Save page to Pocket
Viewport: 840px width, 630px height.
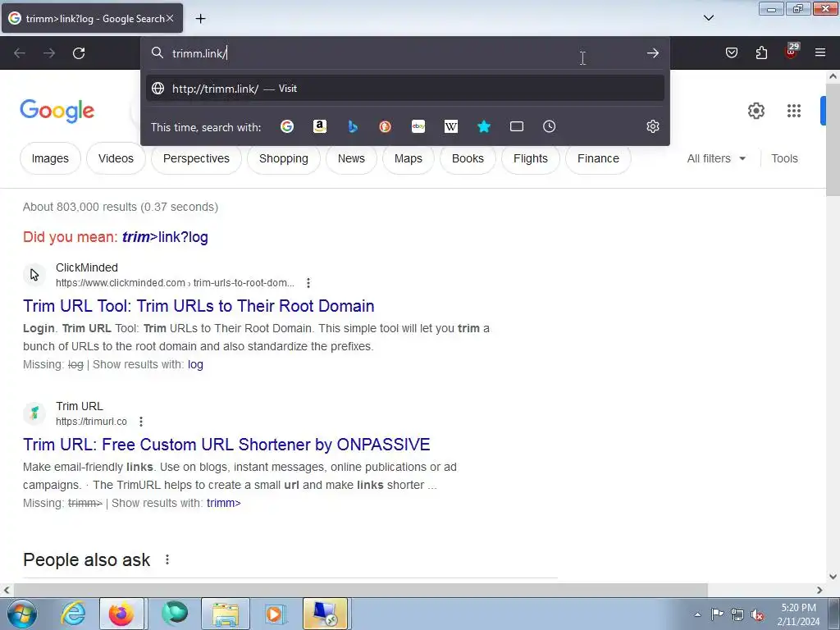tap(732, 52)
